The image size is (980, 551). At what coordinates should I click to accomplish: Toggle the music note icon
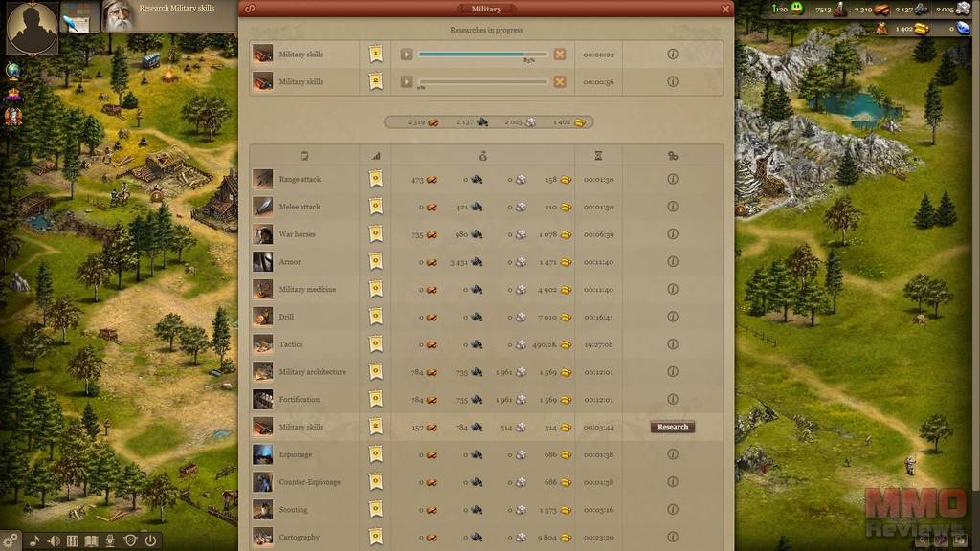35,540
